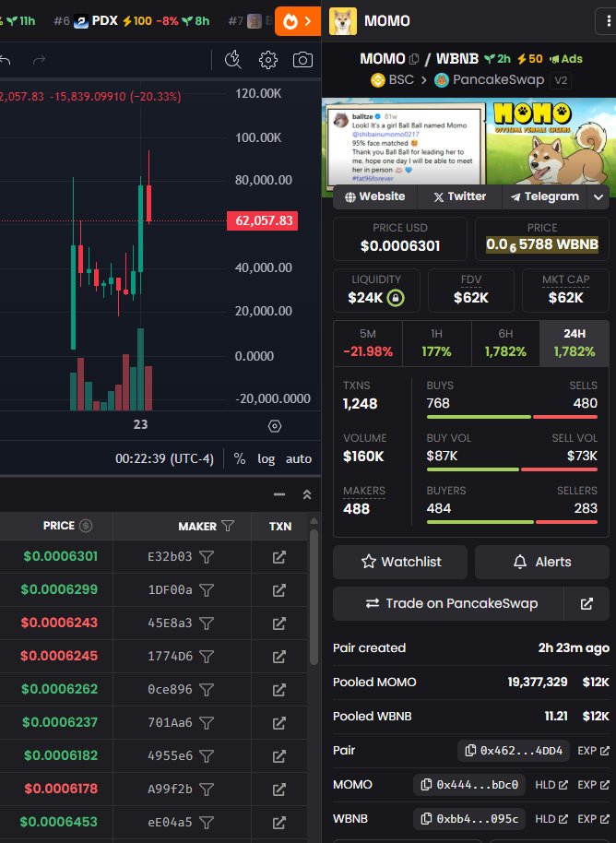The height and width of the screenshot is (843, 616).
Task: Take chart snapshot with camera icon
Action: (302, 60)
